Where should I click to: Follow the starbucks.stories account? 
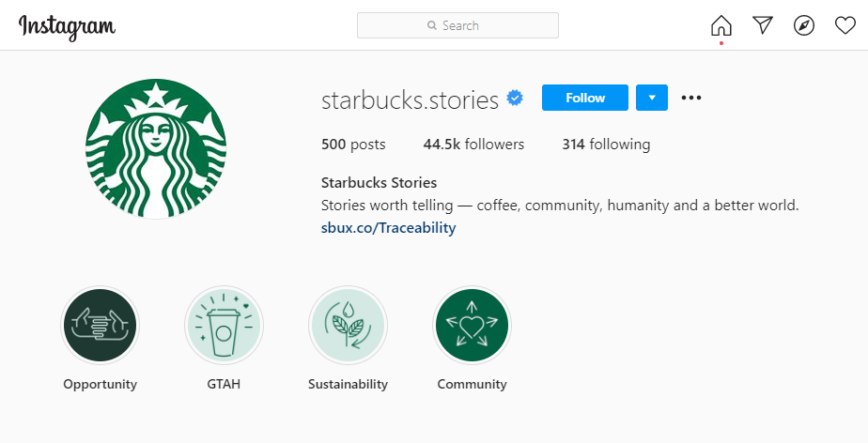(x=585, y=98)
